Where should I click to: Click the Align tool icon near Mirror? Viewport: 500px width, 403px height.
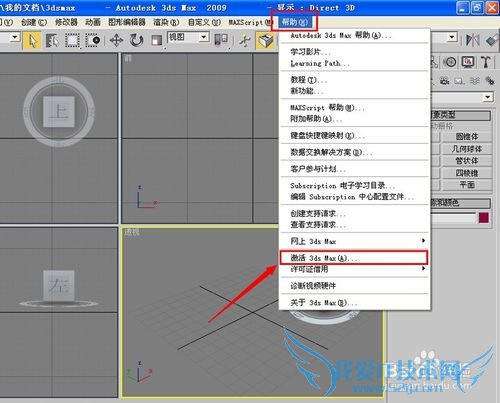pos(492,40)
